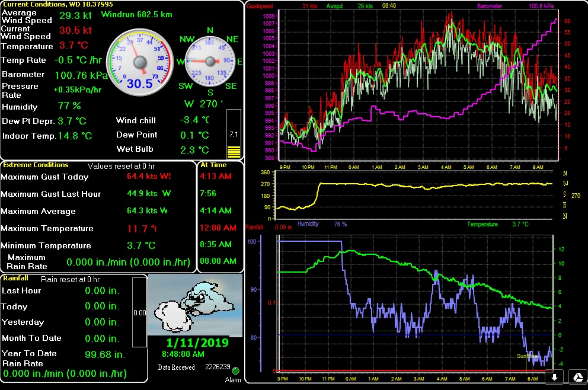Viewport: 588px width, 390px height.
Task: Click the Wind chill -3.4 °C value
Action: (194, 120)
